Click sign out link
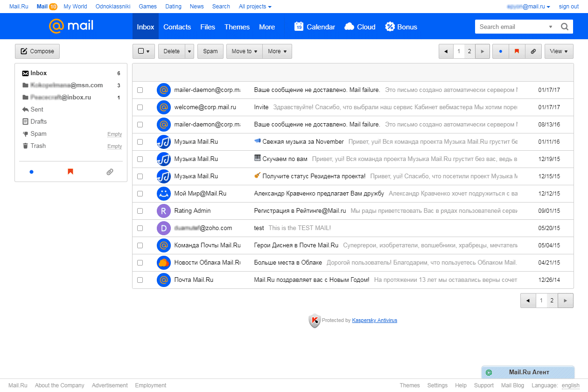 (569, 7)
